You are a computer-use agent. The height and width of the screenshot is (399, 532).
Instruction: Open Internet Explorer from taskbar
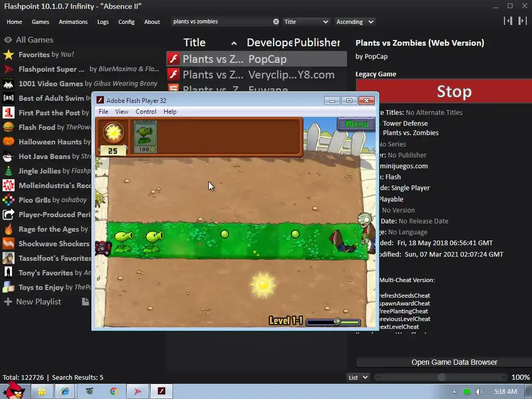[65, 392]
